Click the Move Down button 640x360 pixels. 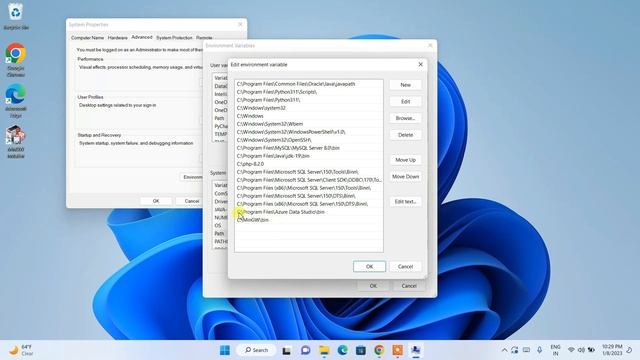(405, 177)
